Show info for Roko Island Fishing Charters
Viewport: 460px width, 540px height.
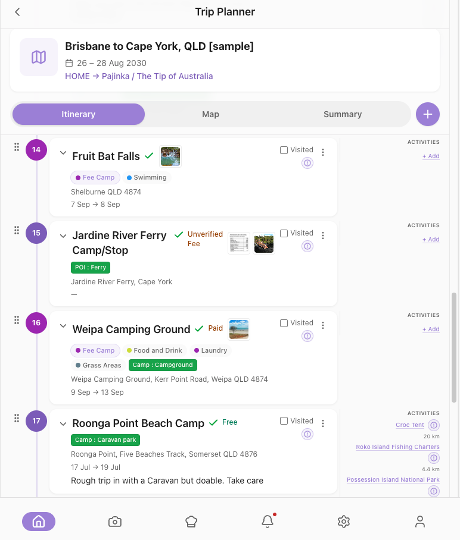click(x=434, y=458)
